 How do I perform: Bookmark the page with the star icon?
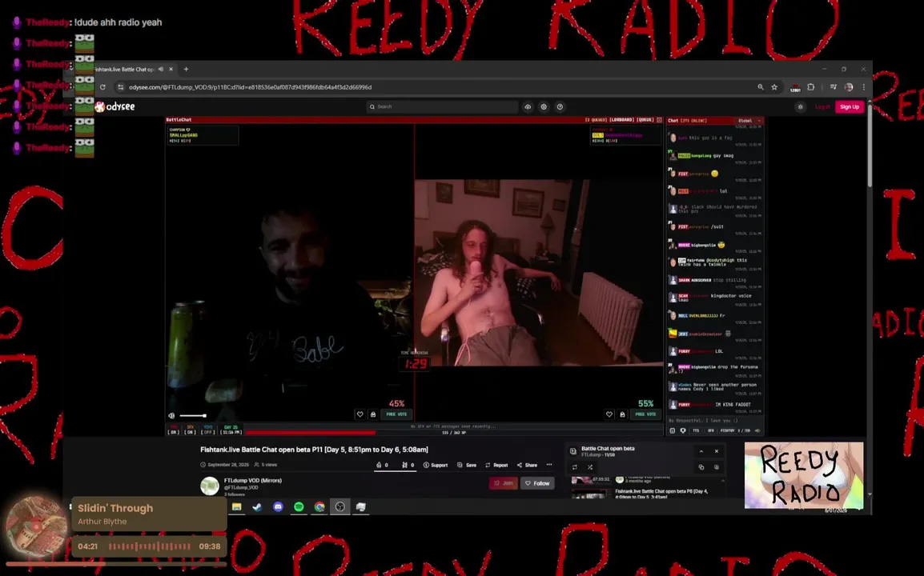point(774,87)
